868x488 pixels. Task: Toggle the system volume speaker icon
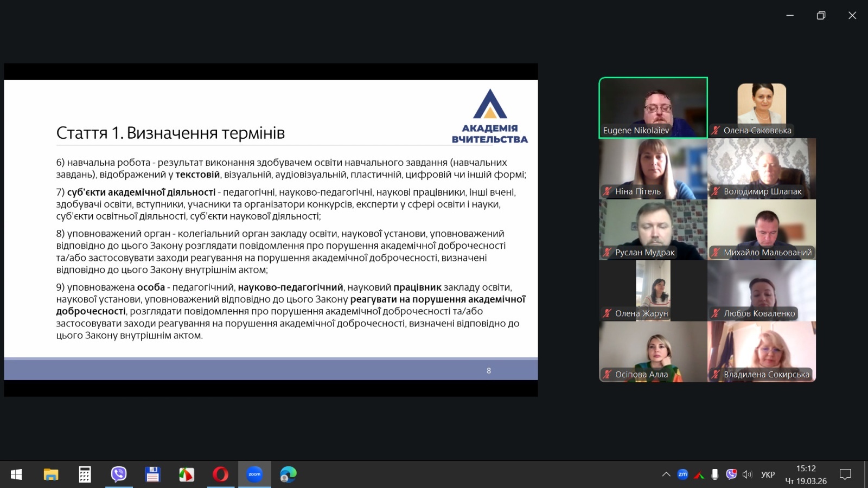click(x=748, y=474)
